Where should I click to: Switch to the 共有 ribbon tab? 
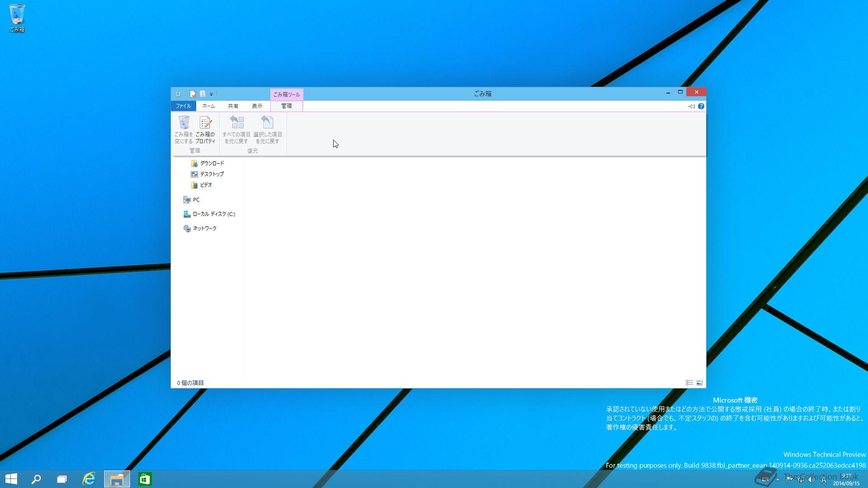click(x=233, y=106)
